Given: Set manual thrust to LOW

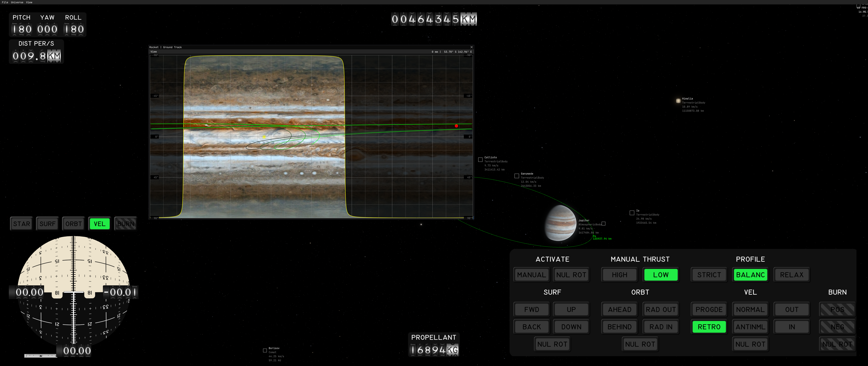Looking at the screenshot, I should coord(661,275).
